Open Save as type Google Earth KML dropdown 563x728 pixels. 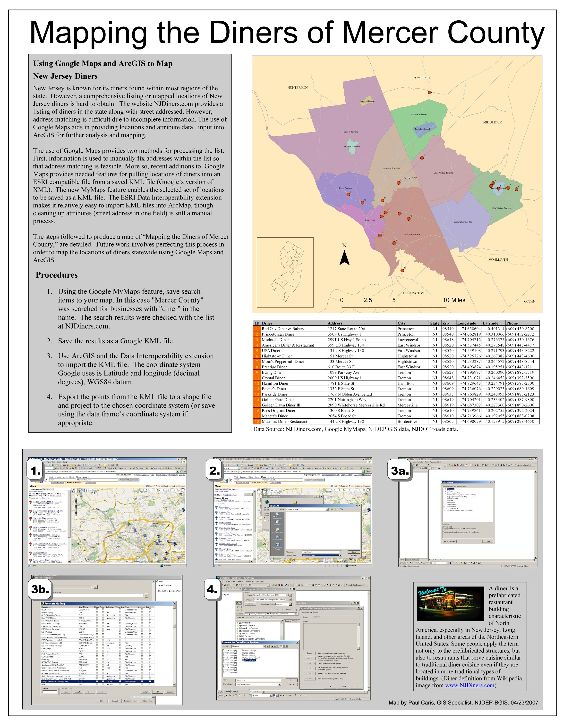pyautogui.click(x=322, y=556)
